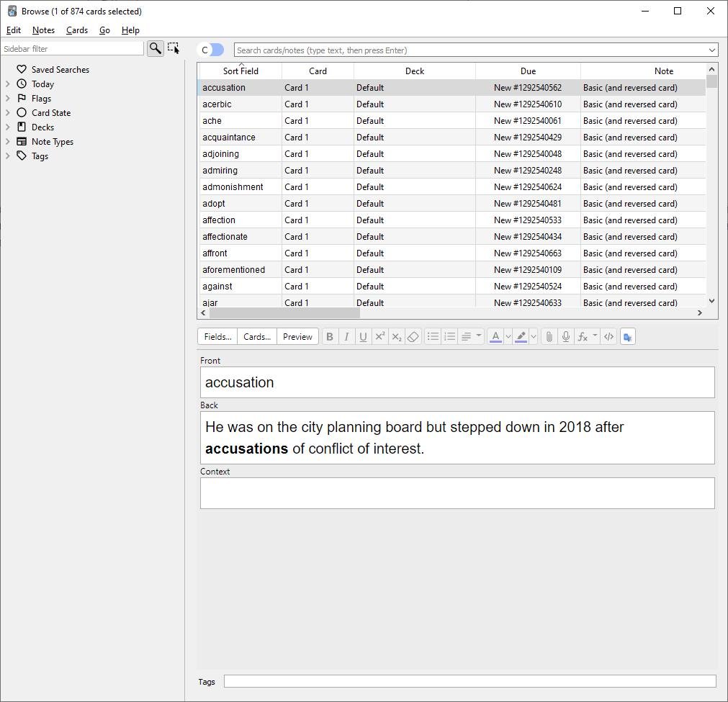Viewport: 728px width, 702px height.
Task: Click the eraser remove-formatting icon
Action: coord(413,337)
